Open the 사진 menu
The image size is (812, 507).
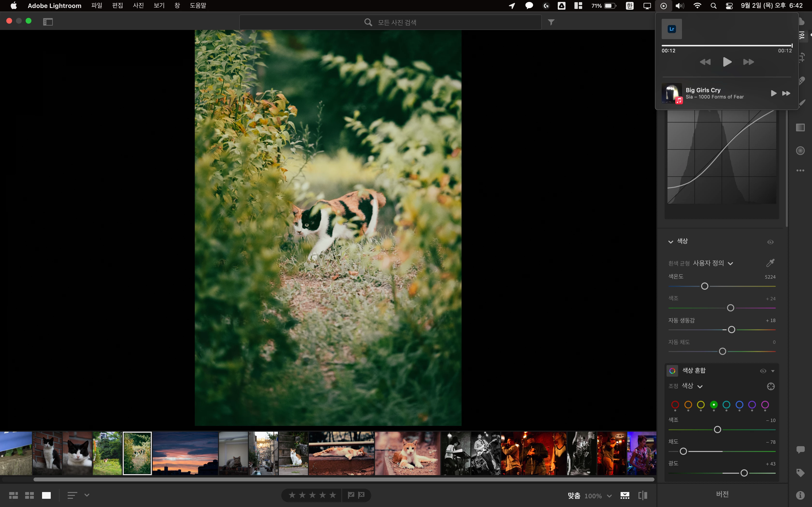coord(138,5)
